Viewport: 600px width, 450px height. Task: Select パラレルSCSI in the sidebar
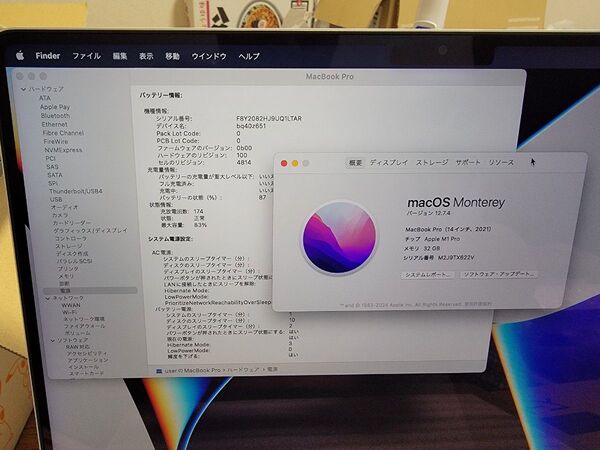(75, 261)
